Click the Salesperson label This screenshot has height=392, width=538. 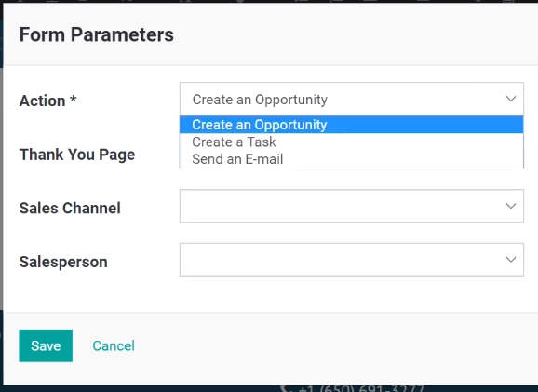click(x=63, y=262)
